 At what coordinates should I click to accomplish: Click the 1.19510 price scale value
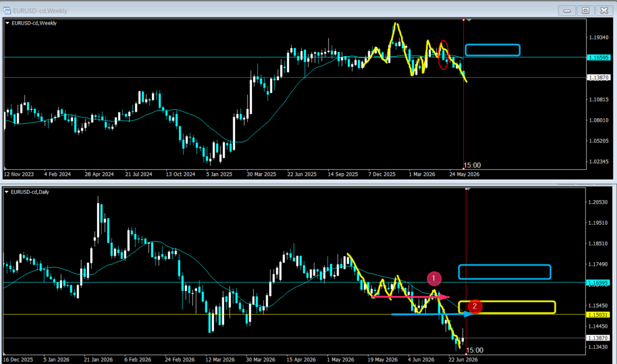(x=598, y=223)
